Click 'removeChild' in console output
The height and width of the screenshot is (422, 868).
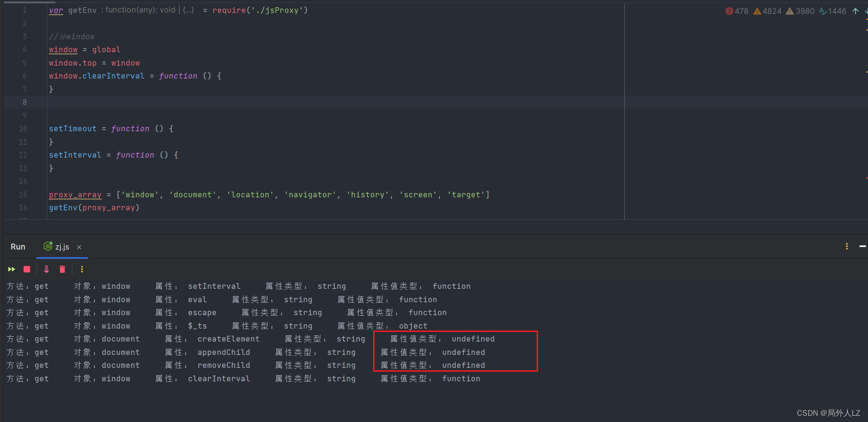tap(224, 365)
